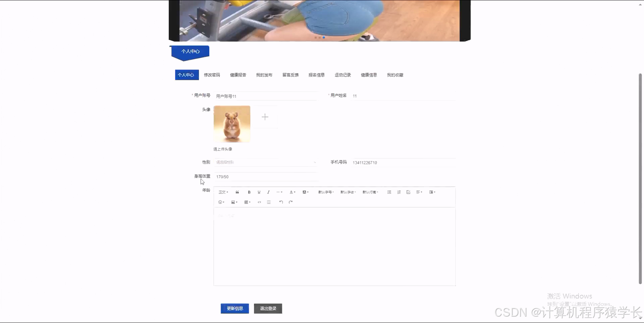Click the 退出登录 logout button

click(x=268, y=308)
